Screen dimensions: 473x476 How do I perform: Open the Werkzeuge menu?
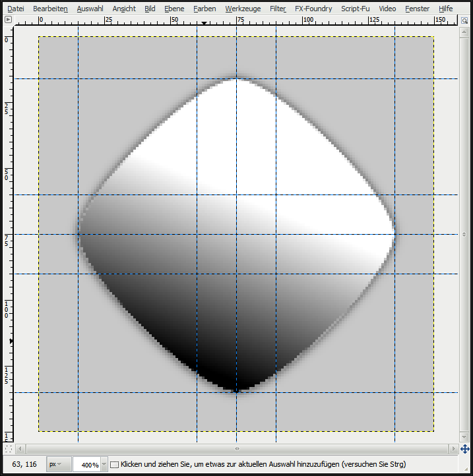pos(243,9)
